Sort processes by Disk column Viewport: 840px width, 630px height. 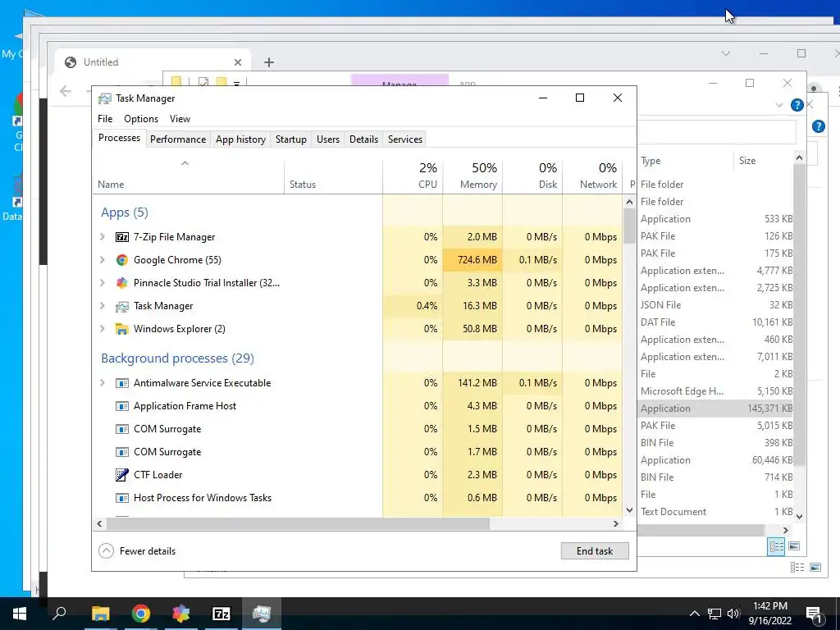click(532, 176)
